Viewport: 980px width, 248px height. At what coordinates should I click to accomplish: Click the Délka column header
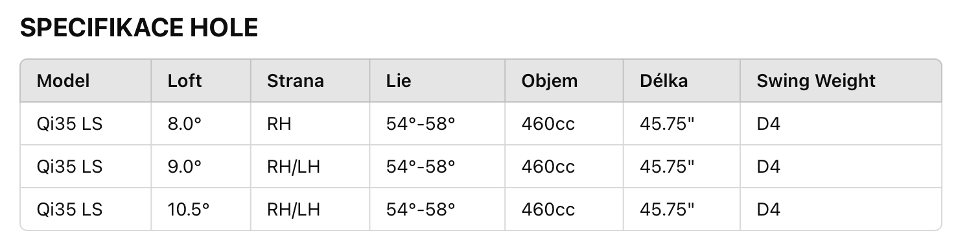pos(664,81)
